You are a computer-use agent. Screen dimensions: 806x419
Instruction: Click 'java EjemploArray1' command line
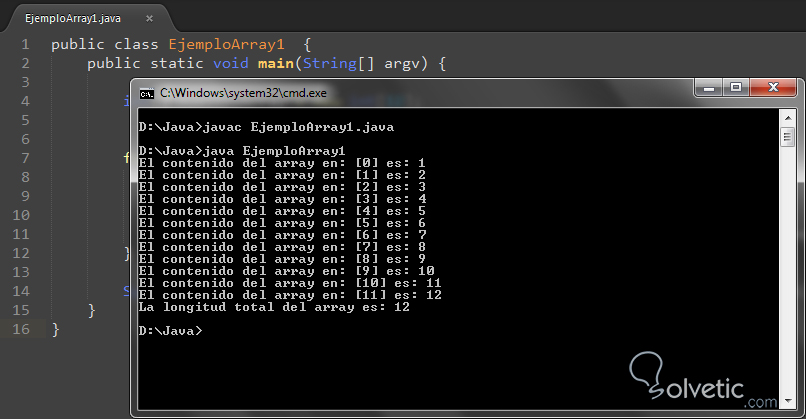(x=242, y=151)
